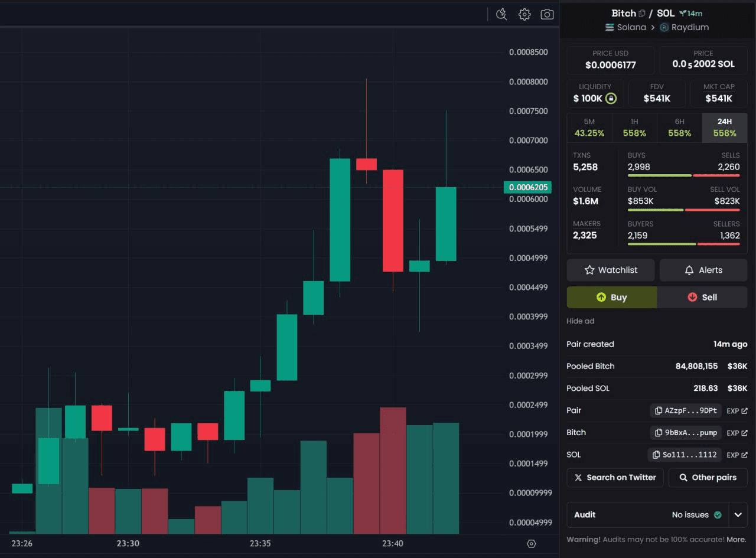Click the More link in audit warning
Screen dimensions: 756x558
(x=736, y=539)
